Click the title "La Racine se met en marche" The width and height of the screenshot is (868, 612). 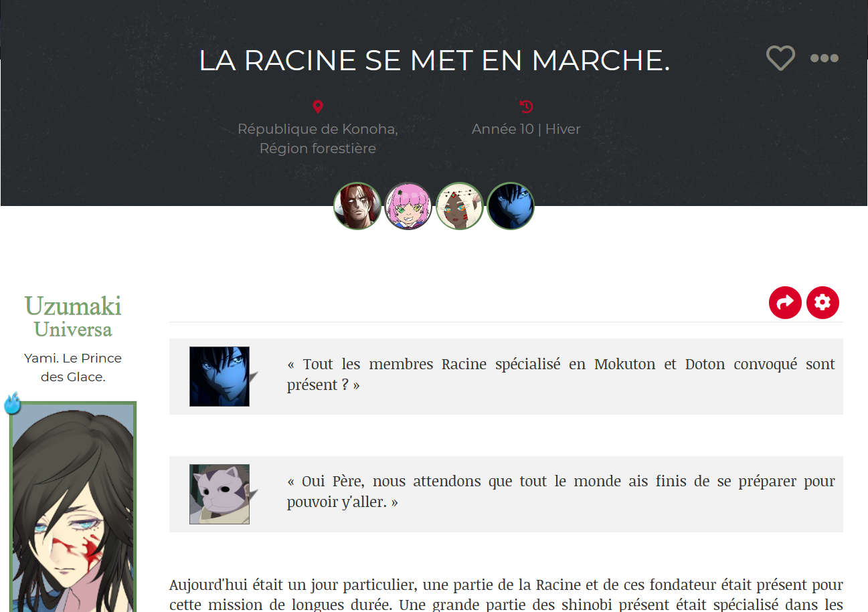[434, 61]
